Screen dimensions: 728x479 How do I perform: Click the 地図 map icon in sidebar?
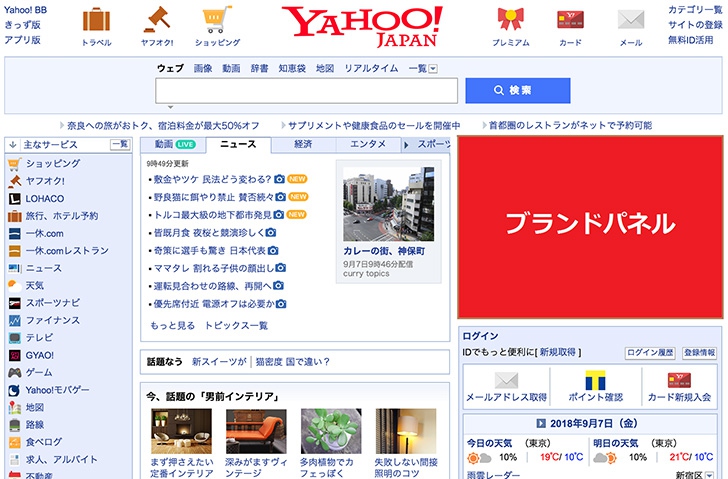14,408
